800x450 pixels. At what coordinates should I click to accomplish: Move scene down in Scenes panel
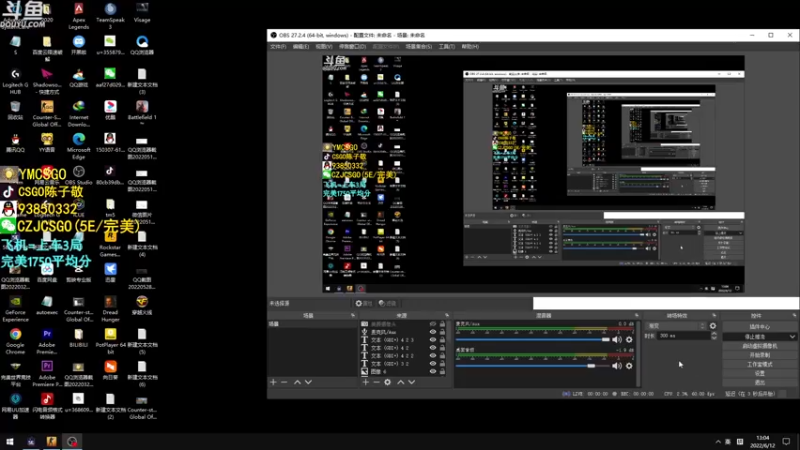coord(308,382)
